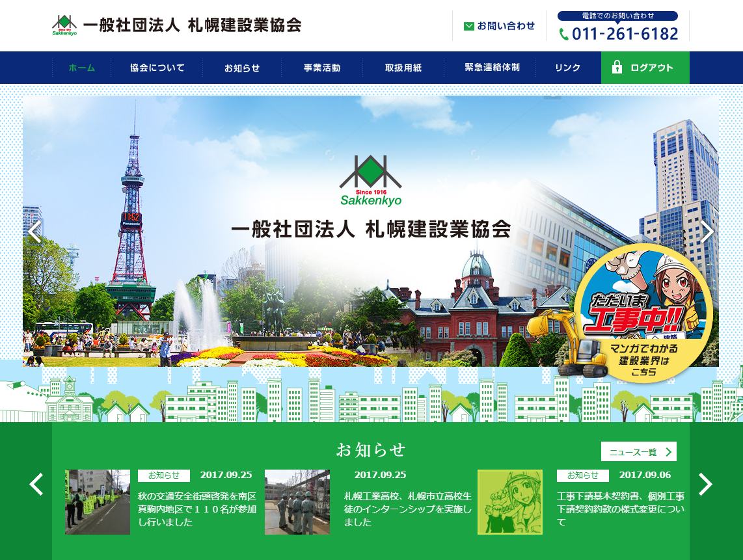
Task: Open the リンク menu item
Action: (x=568, y=68)
